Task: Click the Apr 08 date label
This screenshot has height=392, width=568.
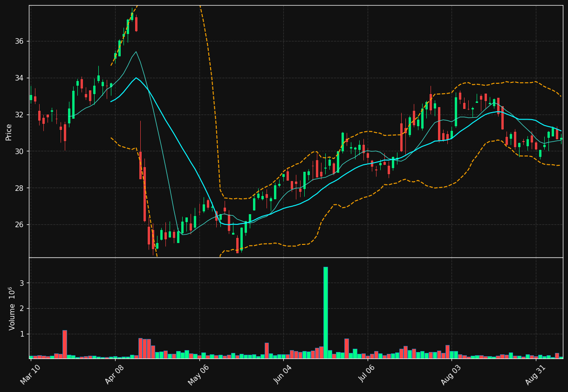Action: 114,375
